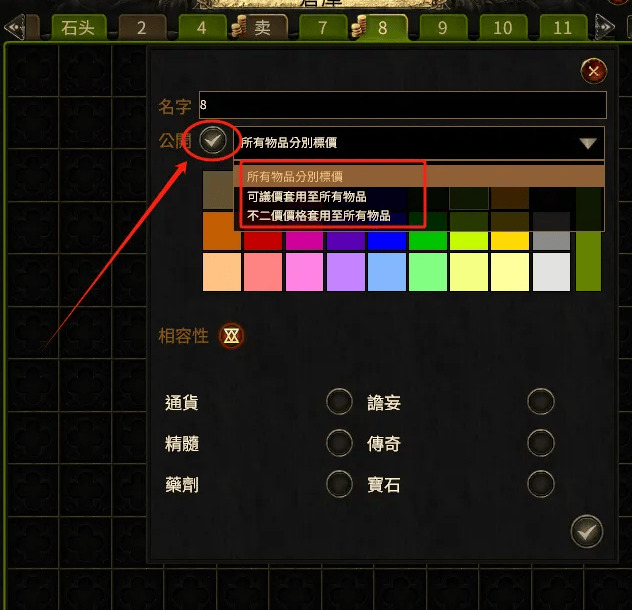Pick the bright red color swatch
632x610 pixels.
point(263,241)
